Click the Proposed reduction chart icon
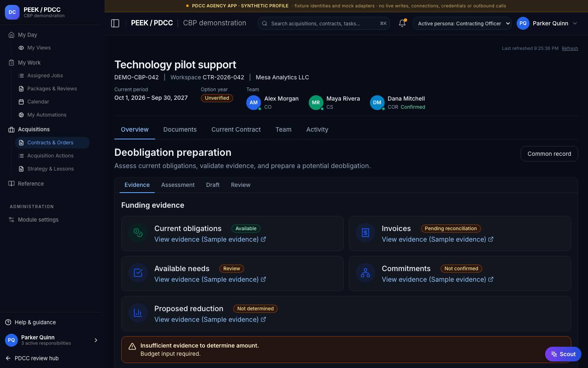588x368 pixels. tap(138, 313)
